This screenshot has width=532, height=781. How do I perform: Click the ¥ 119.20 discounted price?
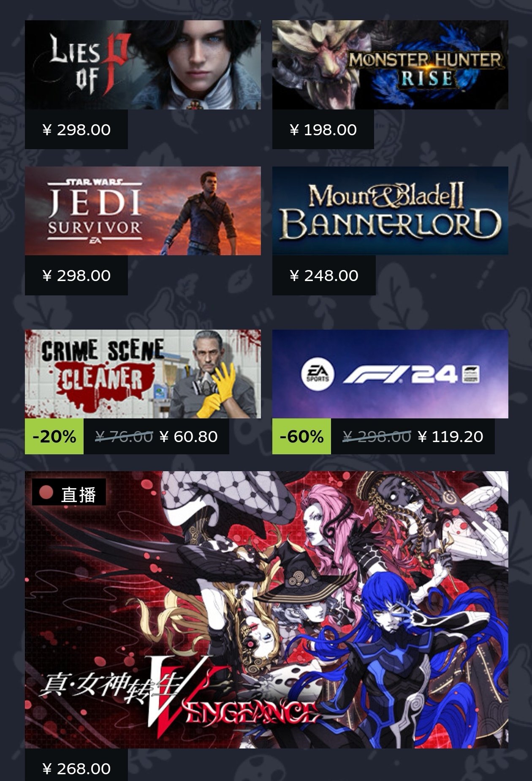[450, 437]
